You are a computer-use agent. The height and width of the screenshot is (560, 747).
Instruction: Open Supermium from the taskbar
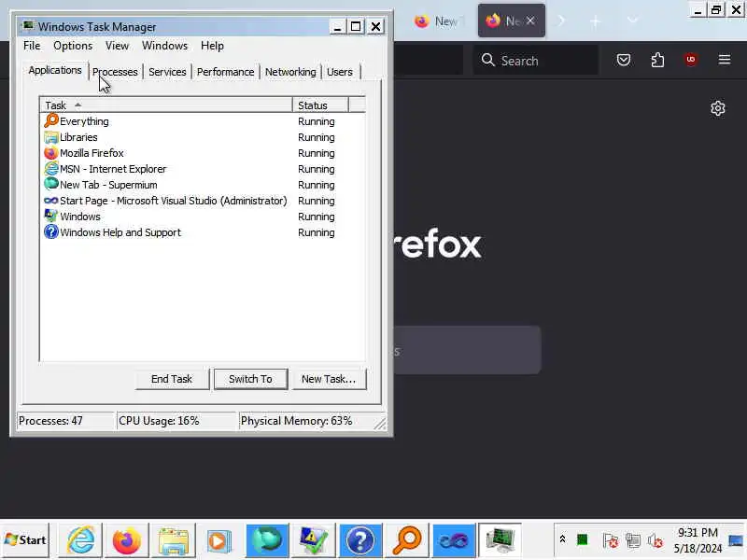point(267,540)
